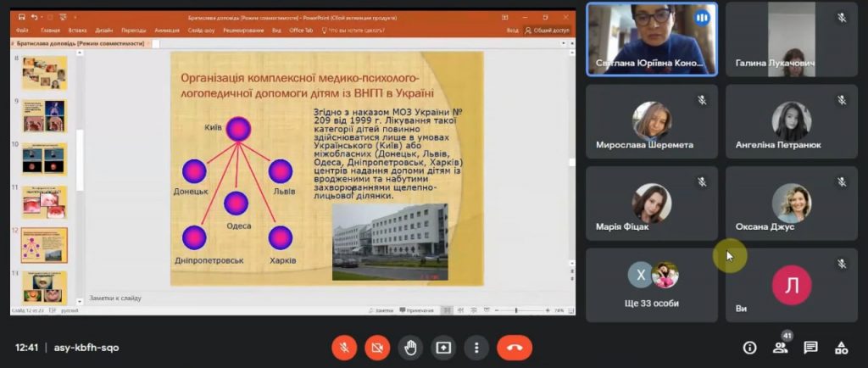Image resolution: width=868 pixels, height=368 pixels.
Task: Click the Общий доступ button
Action: [x=547, y=31]
